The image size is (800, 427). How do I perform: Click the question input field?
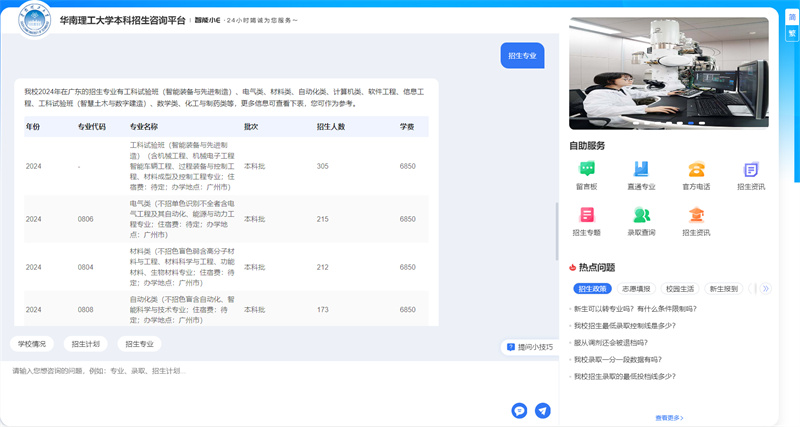(280, 383)
